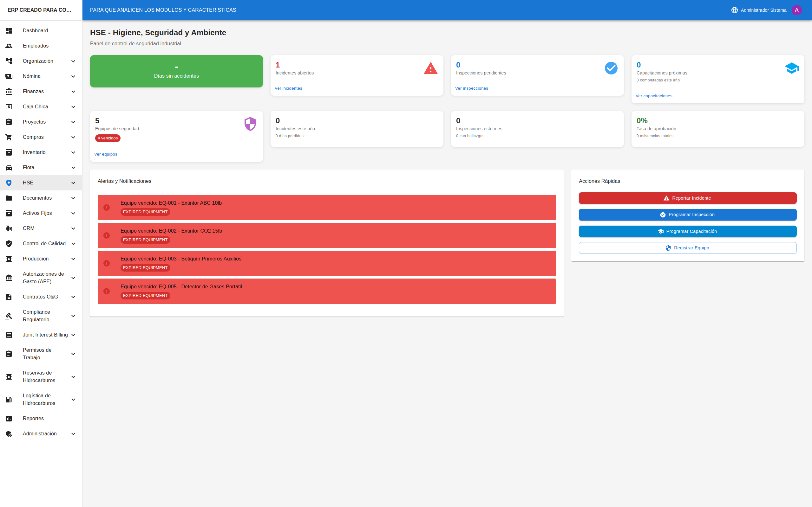Click the HSE shield icon in sidebar

(x=9, y=183)
